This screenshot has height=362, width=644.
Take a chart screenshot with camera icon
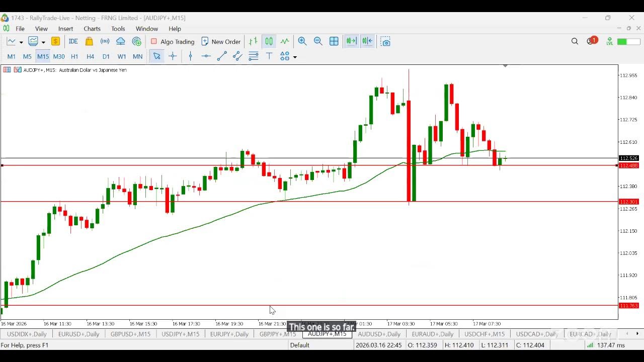pos(385,42)
